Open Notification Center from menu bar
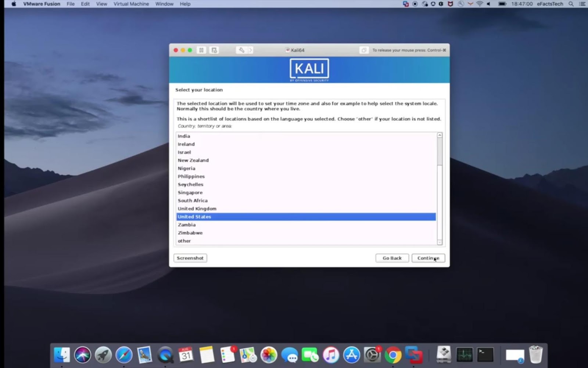The height and width of the screenshot is (368, 588). [582, 4]
